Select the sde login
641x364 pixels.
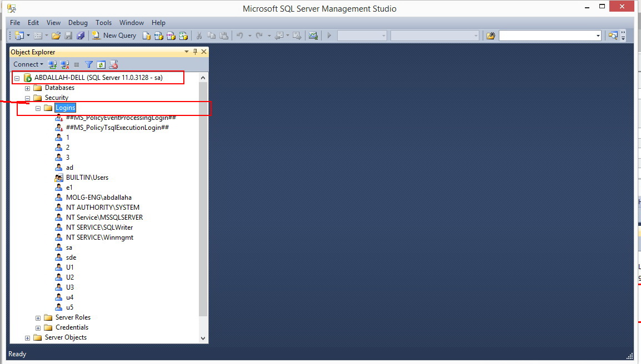click(71, 257)
